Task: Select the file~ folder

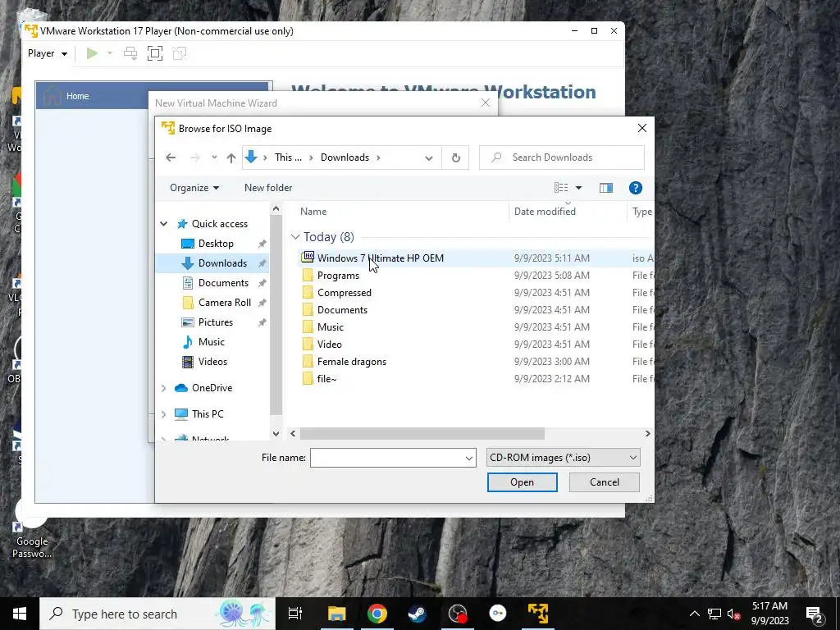Action: click(326, 379)
